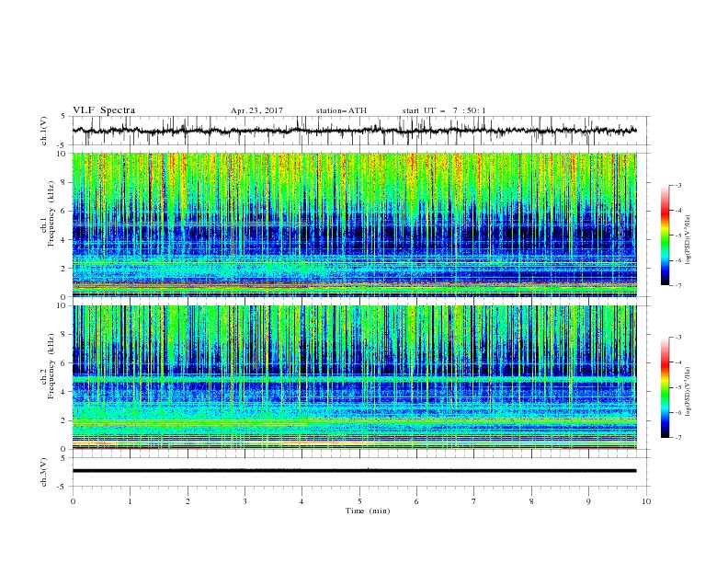Click the time axis tick label "6"

(x=417, y=501)
